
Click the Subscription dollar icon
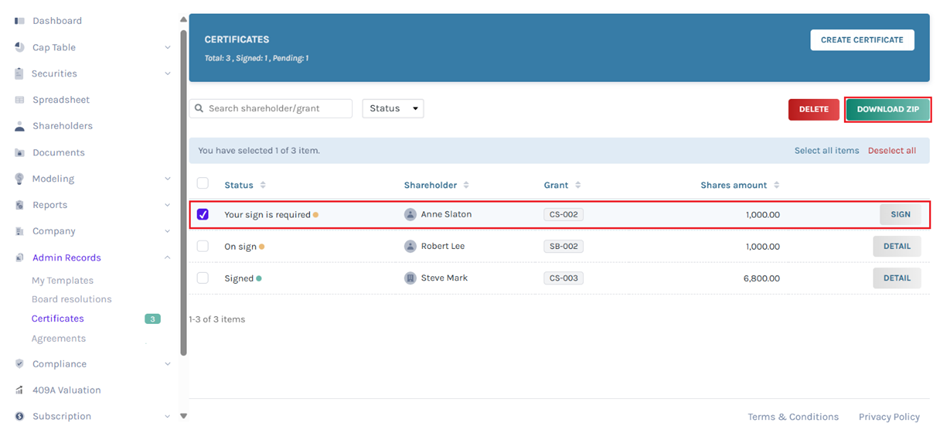19,416
